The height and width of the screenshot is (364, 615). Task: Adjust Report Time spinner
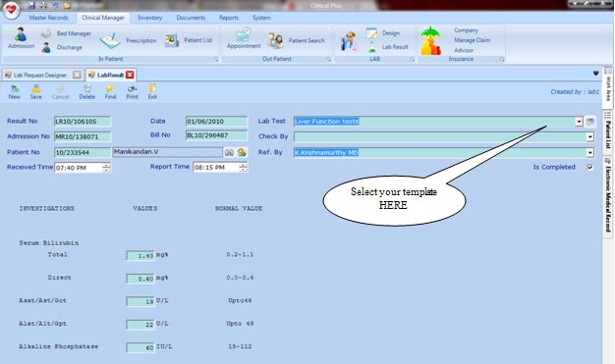(x=244, y=168)
